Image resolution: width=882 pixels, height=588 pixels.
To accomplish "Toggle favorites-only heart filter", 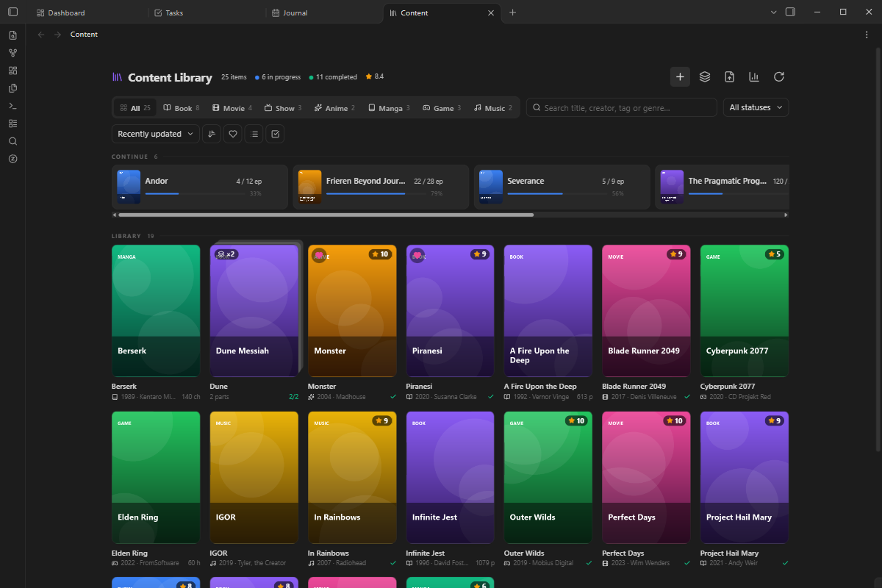I will tap(233, 134).
